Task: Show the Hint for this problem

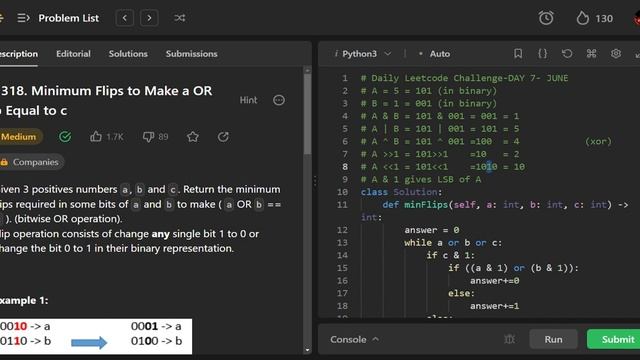Action: tap(248, 100)
